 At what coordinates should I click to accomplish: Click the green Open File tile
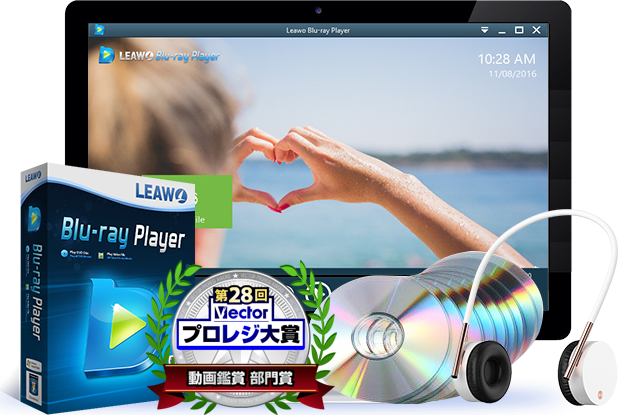[213, 201]
